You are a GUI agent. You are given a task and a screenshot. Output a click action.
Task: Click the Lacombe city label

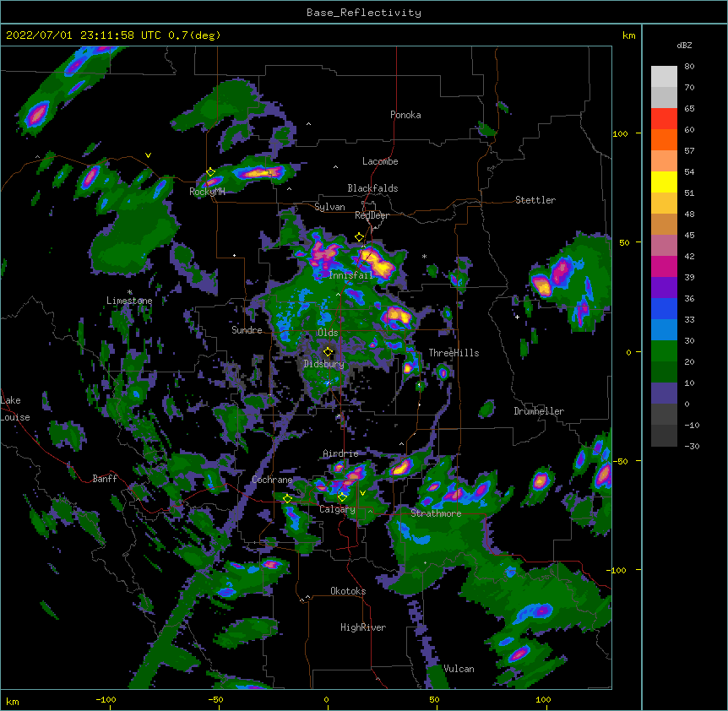[380, 161]
